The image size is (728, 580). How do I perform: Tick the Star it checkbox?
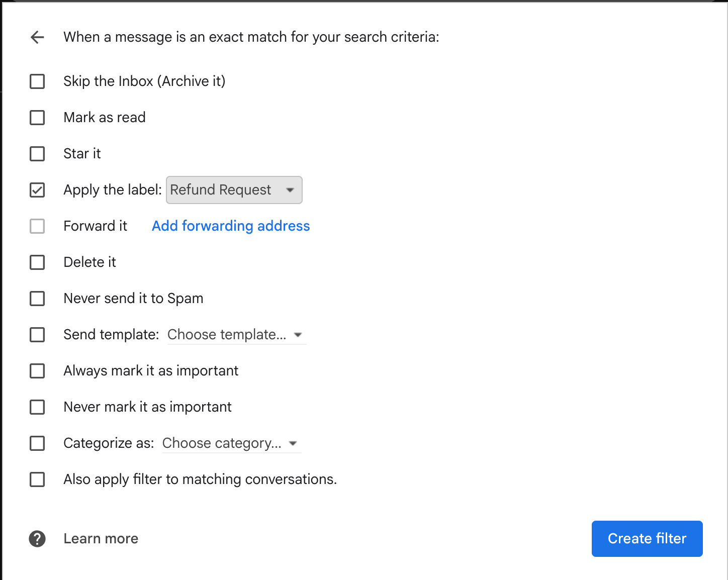coord(37,154)
